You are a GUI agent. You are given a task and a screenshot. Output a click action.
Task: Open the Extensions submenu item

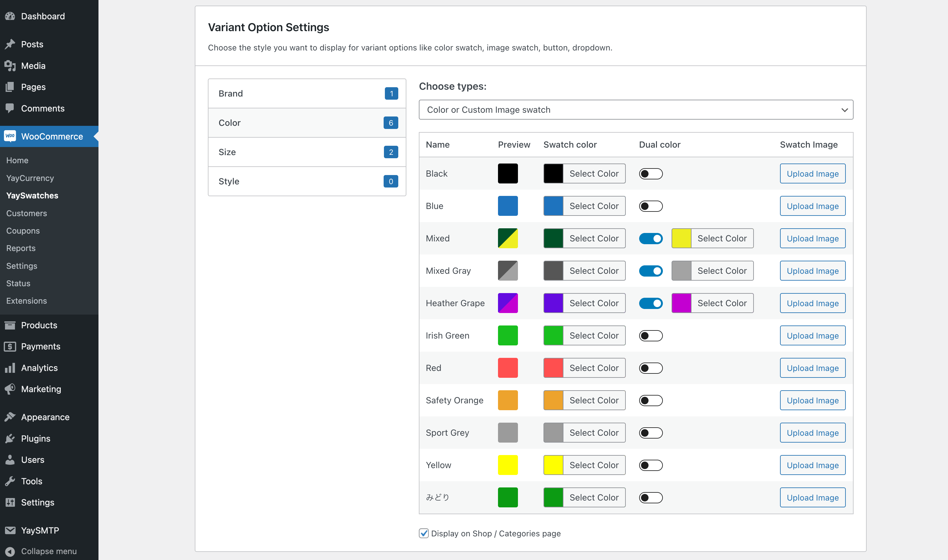[x=26, y=301]
